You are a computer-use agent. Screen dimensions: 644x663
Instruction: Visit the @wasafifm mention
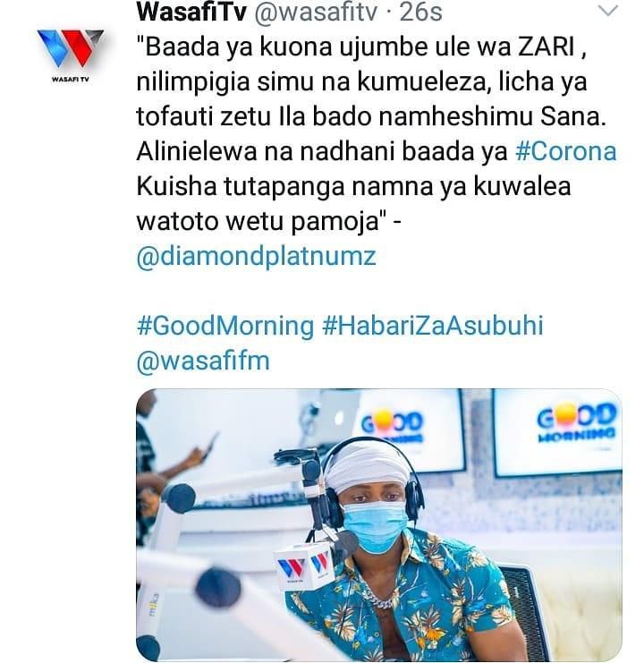coord(203,361)
